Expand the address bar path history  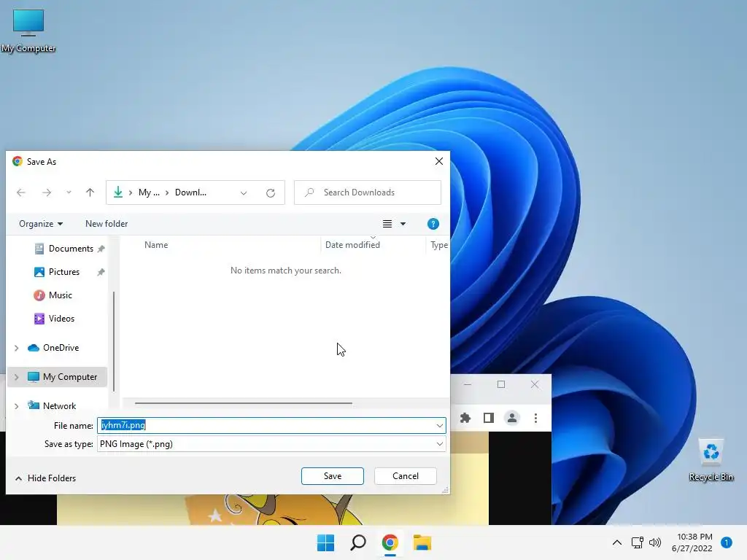tap(244, 192)
